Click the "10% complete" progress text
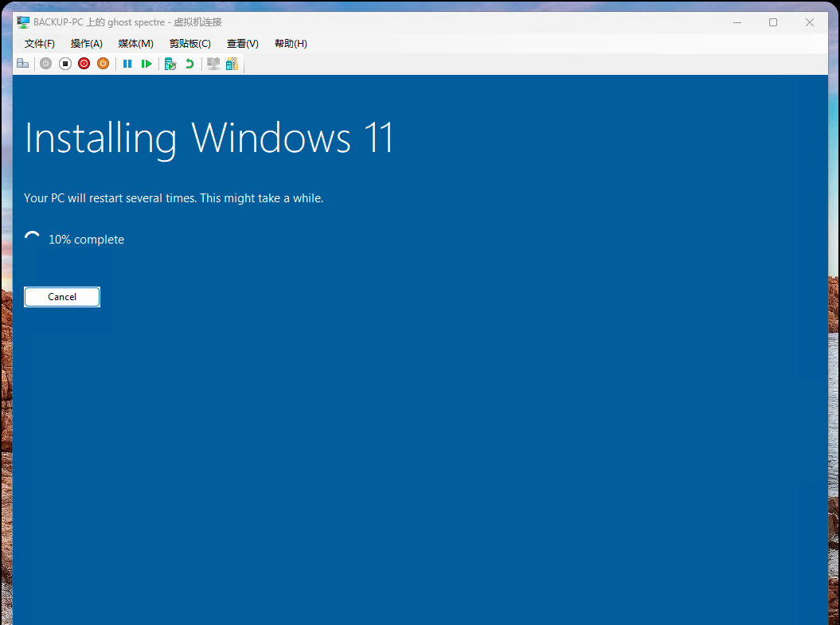Viewport: 840px width, 625px height. coord(86,240)
